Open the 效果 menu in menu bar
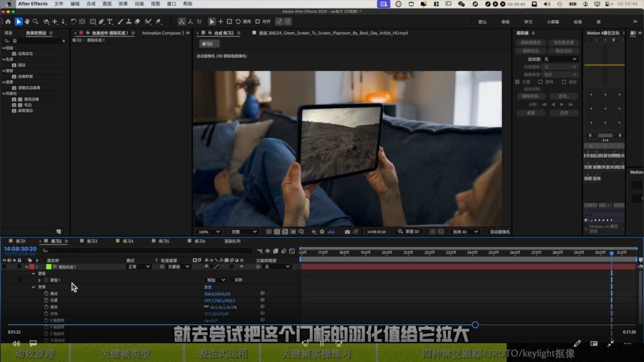 [x=123, y=4]
